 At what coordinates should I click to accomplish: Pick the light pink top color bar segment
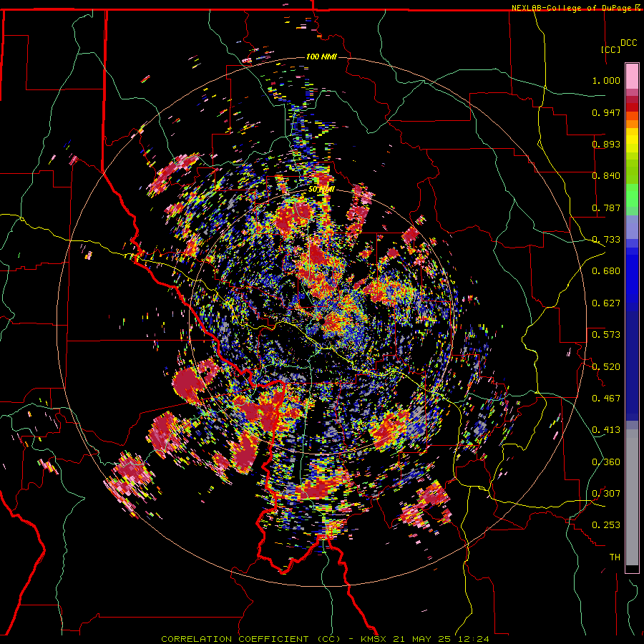coord(632,76)
